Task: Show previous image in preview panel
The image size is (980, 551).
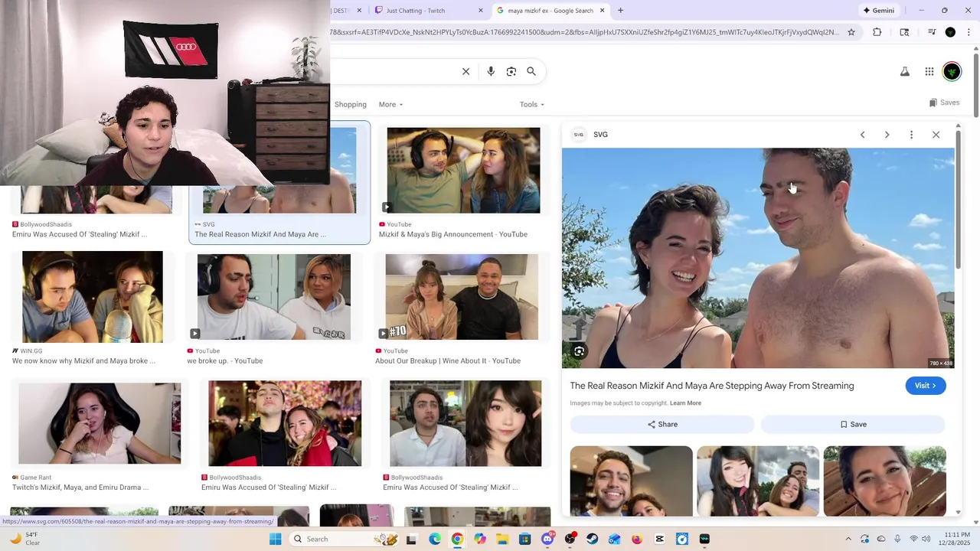Action: pos(862,135)
